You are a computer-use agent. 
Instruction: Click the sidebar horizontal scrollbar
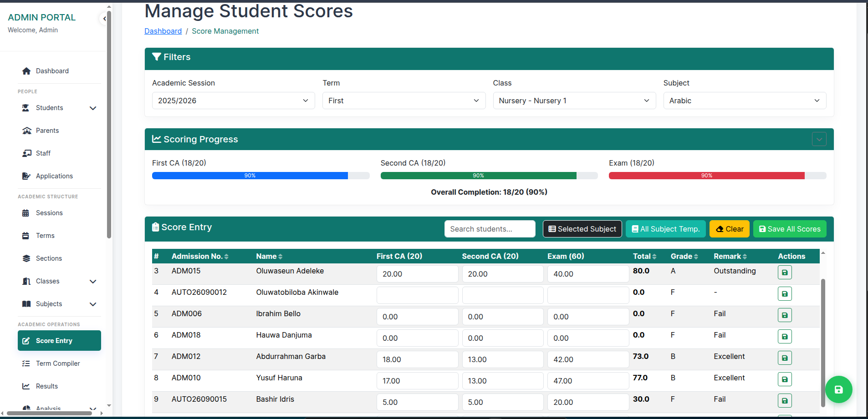[x=49, y=413]
